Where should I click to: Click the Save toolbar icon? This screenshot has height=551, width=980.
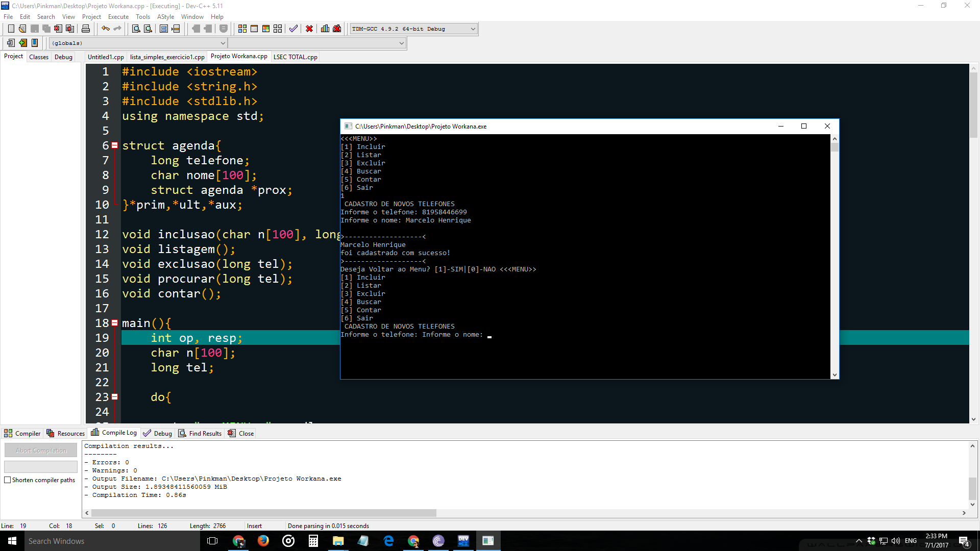(x=35, y=29)
